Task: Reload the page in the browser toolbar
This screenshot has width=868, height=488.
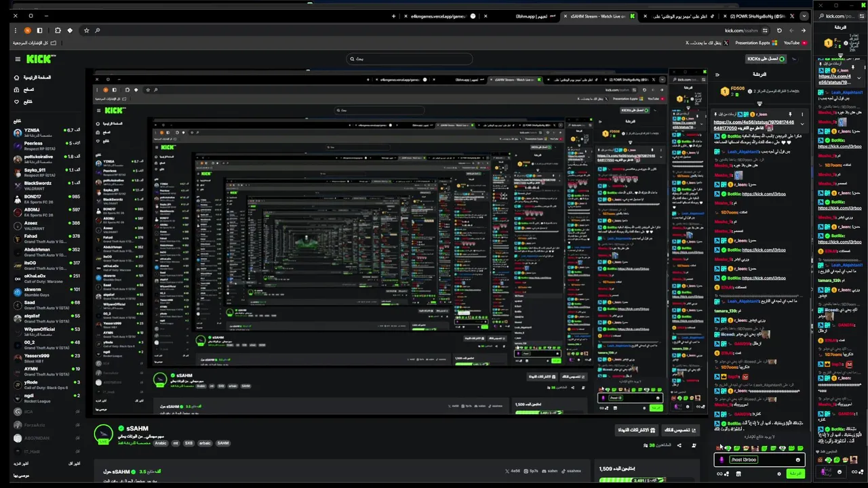Action: coord(779,30)
